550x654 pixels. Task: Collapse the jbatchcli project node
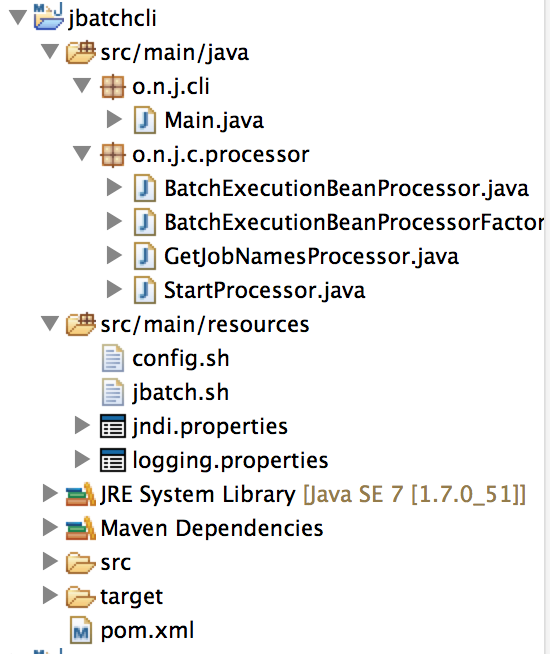[x=18, y=18]
